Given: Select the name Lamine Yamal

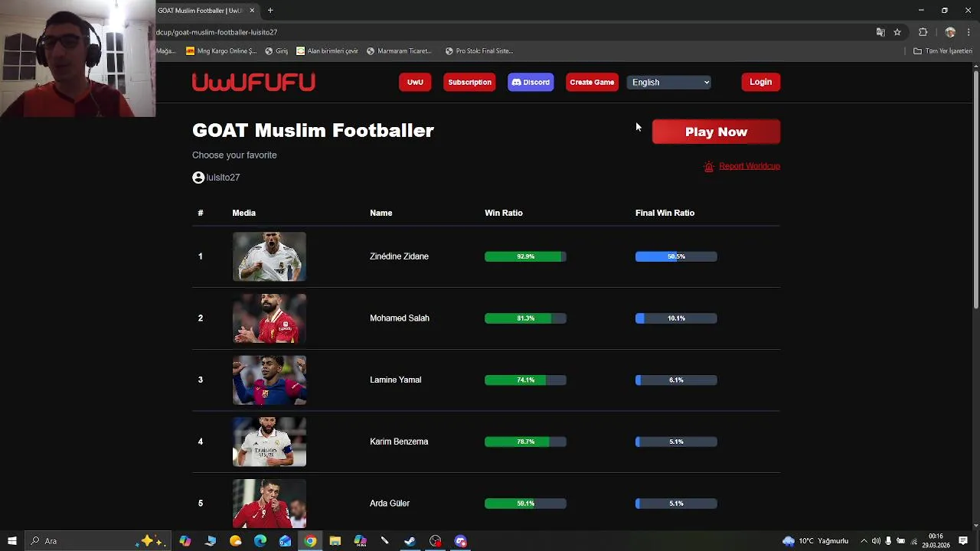Looking at the screenshot, I should click(395, 380).
